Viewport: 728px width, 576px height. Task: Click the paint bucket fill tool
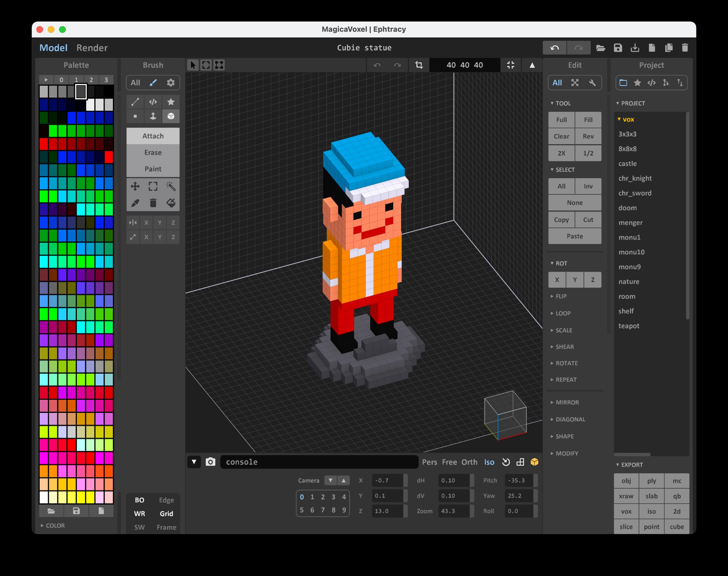click(x=171, y=203)
